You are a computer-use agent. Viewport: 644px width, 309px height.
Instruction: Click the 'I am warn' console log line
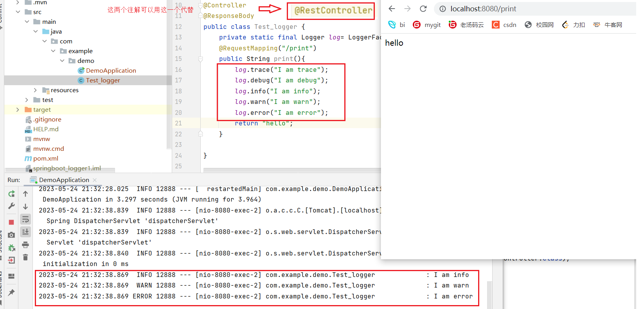pyautogui.click(x=254, y=286)
